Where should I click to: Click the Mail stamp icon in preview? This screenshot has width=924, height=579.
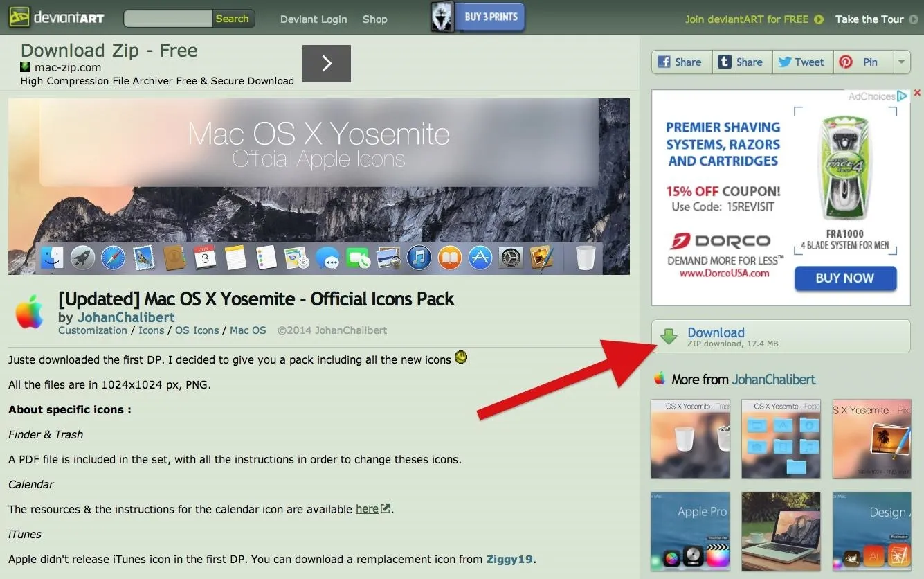tap(144, 258)
